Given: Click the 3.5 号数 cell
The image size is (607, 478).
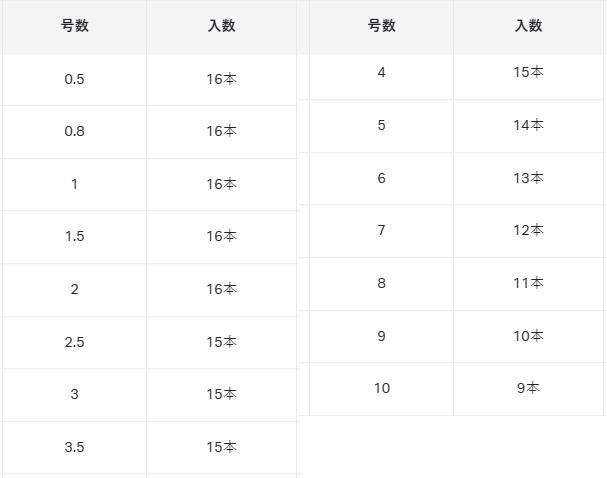Looking at the screenshot, I should 74,447.
